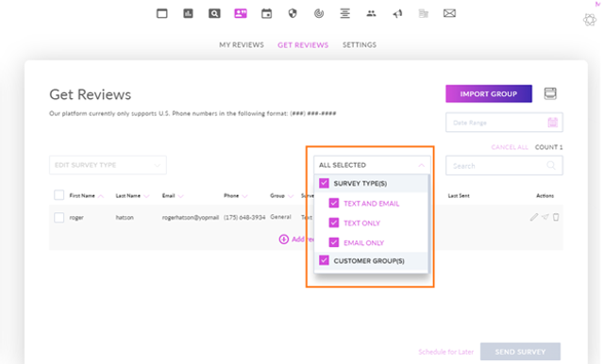Click the Actions column header

545,196
